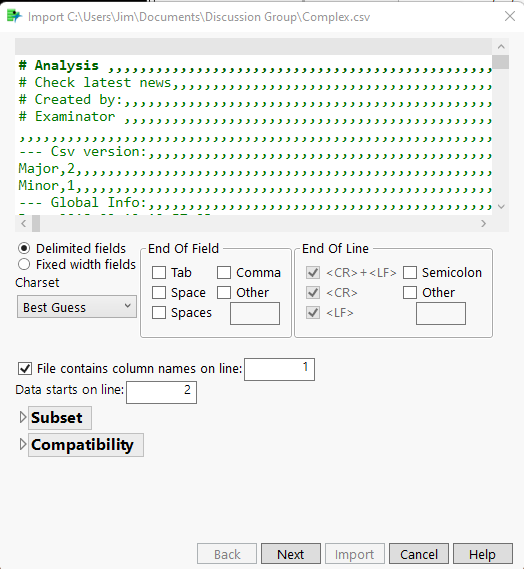This screenshot has height=569, width=524.
Task: Open Help for the import dialog
Action: click(483, 554)
